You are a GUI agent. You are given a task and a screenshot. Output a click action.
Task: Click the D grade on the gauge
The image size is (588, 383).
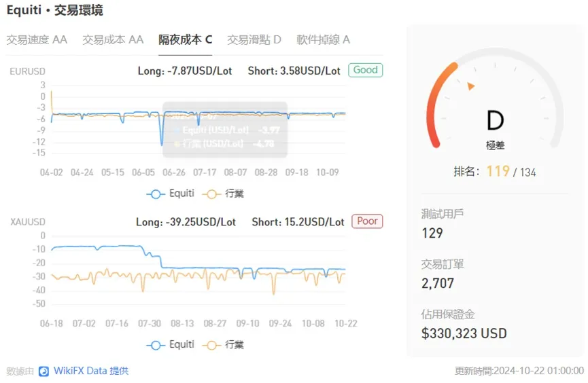coord(495,121)
